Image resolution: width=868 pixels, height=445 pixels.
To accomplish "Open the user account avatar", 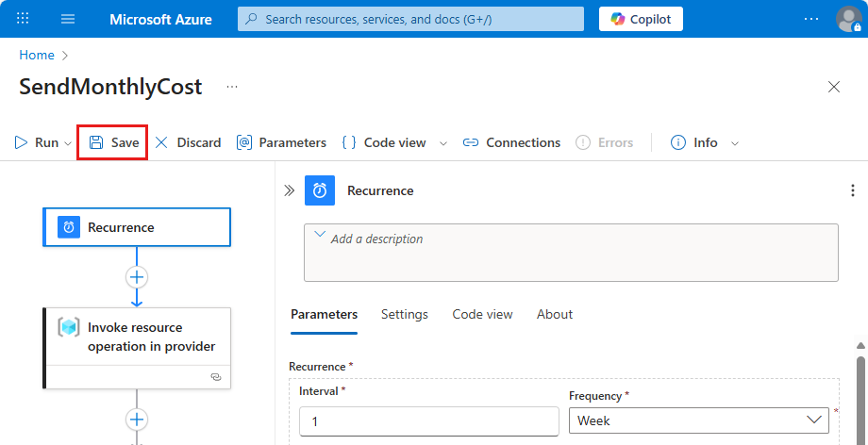I will tap(848, 20).
